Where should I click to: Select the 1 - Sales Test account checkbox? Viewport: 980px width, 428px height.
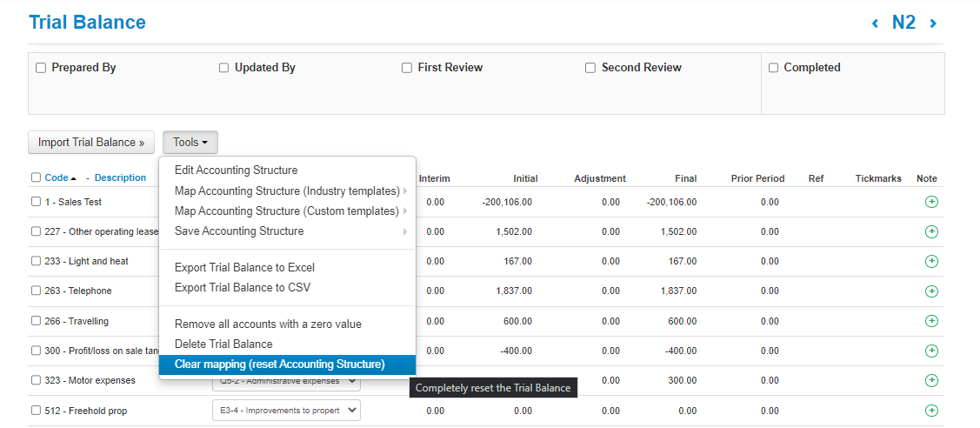pos(37,202)
